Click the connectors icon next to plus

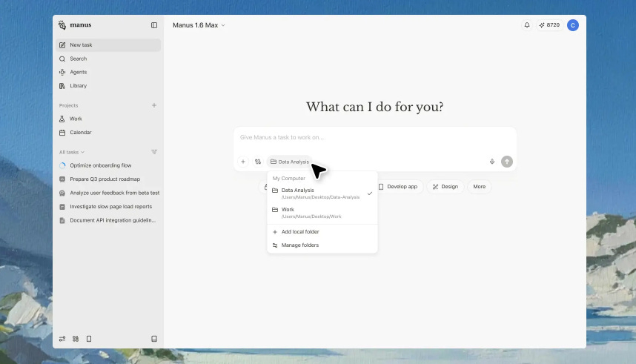point(258,162)
